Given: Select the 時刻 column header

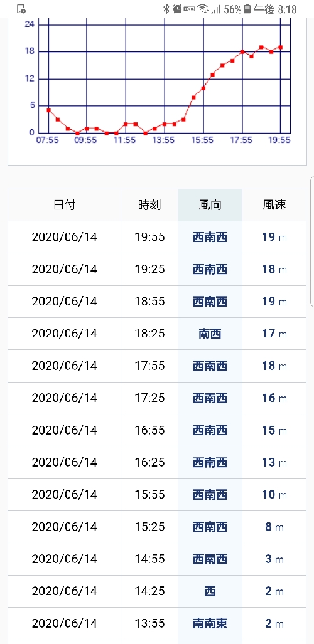Looking at the screenshot, I should [x=149, y=205].
